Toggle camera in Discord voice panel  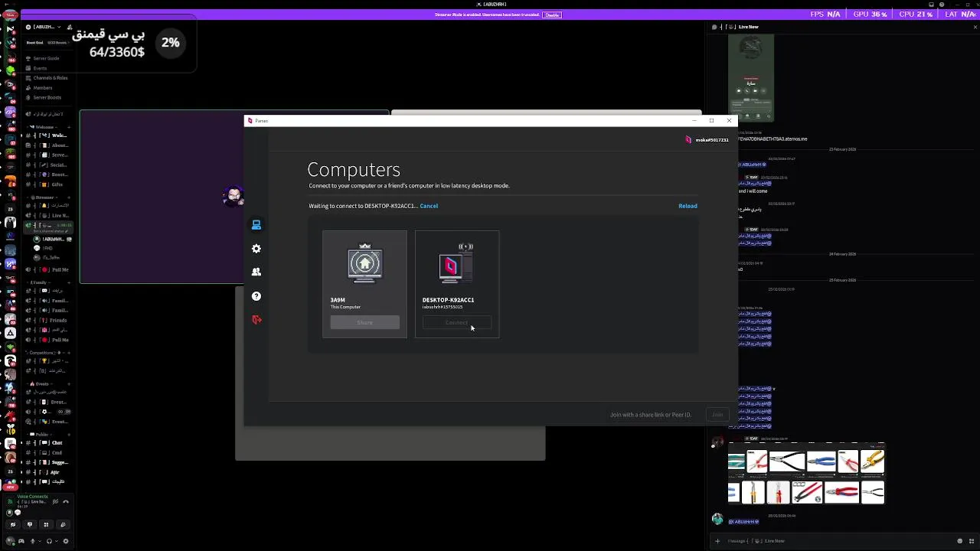click(12, 525)
